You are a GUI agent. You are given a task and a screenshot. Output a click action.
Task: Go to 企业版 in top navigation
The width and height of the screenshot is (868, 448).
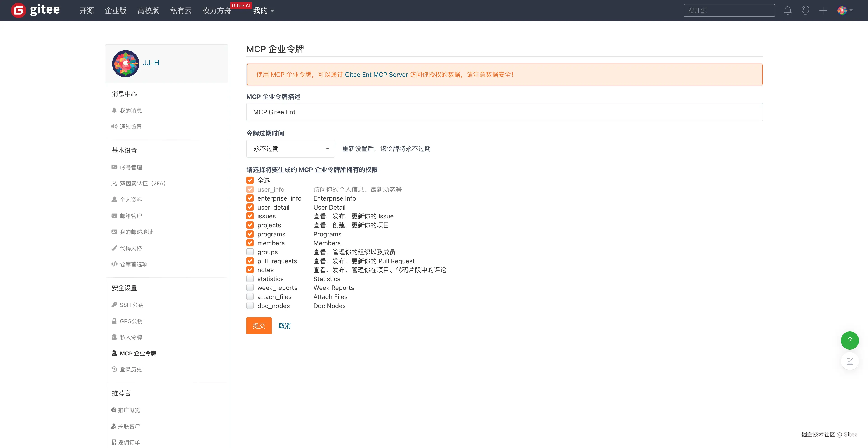coord(116,11)
